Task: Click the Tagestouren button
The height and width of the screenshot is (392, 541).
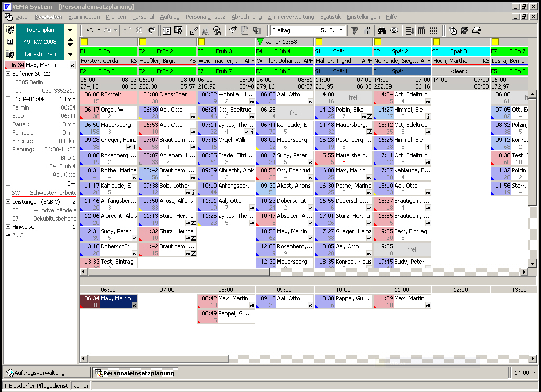Action: point(40,54)
